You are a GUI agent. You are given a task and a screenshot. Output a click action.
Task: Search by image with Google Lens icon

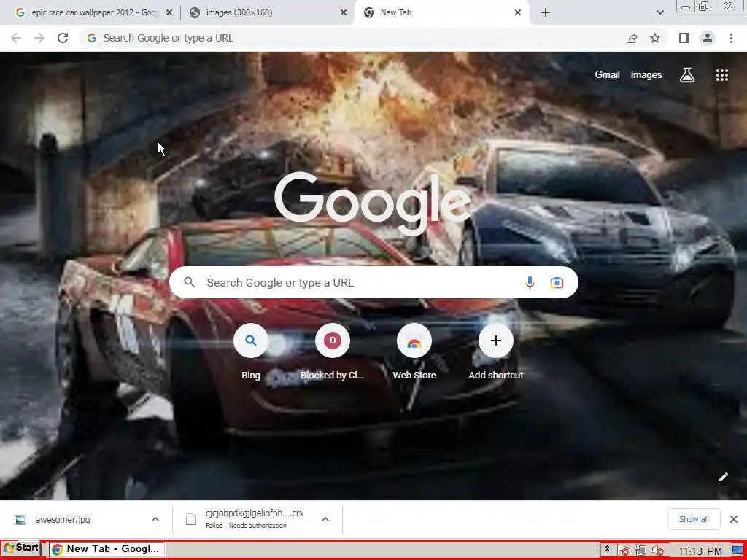point(557,283)
